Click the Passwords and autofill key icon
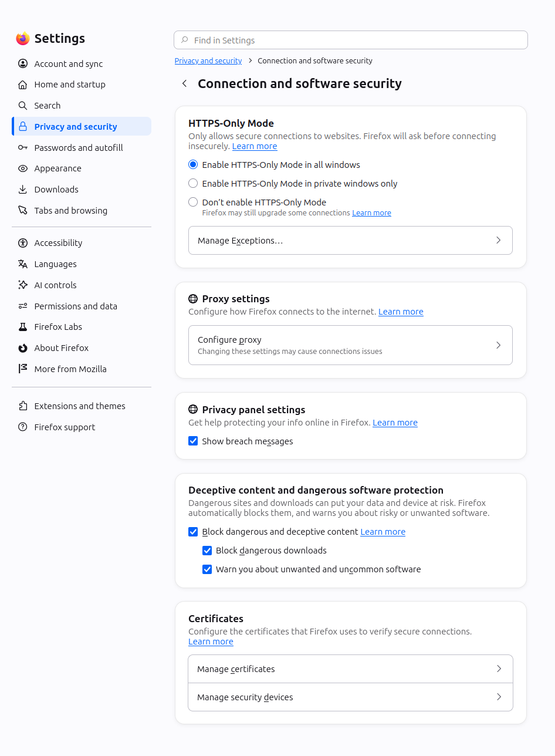 coord(23,148)
